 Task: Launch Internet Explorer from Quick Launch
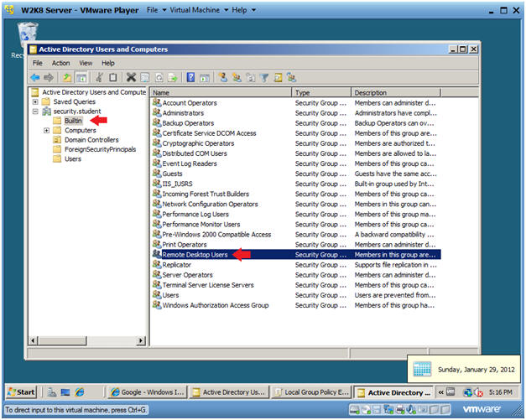tap(80, 391)
